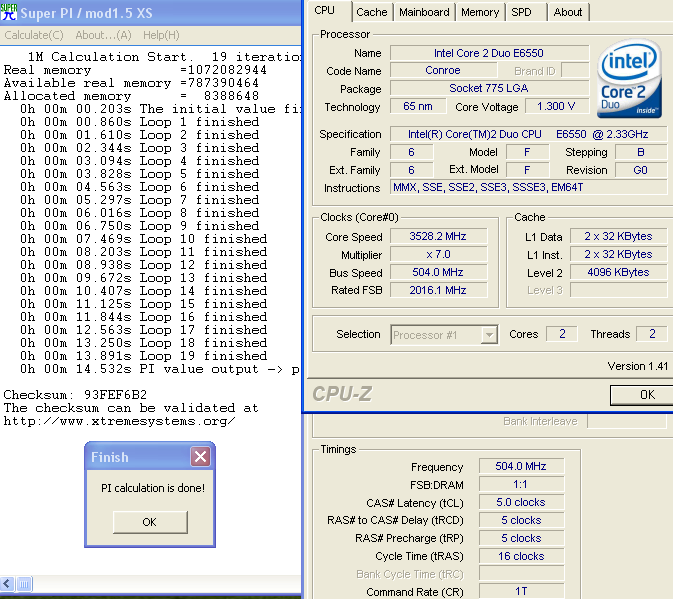Screen dimensions: 673x599
Task: Click the Cores count value 2
Action: point(562,334)
